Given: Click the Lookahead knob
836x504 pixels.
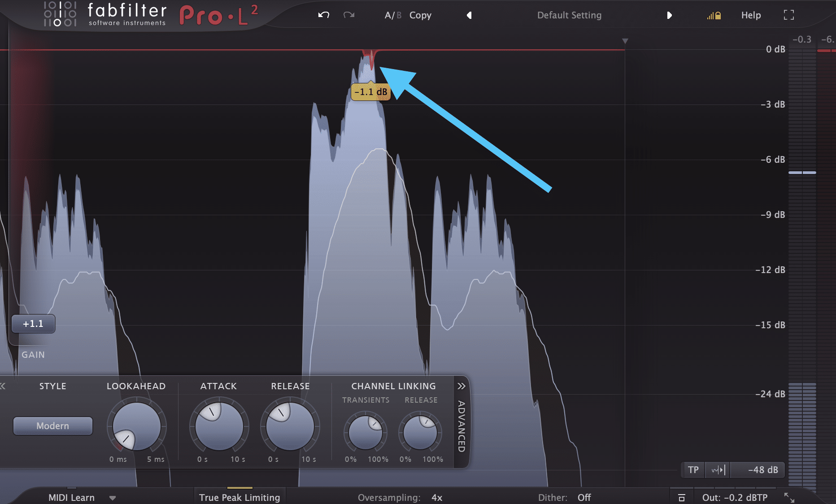Looking at the screenshot, I should coord(136,426).
